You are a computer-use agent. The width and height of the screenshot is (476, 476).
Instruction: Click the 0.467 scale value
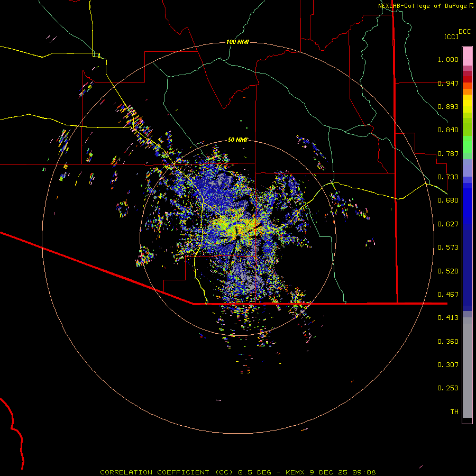coord(448,295)
